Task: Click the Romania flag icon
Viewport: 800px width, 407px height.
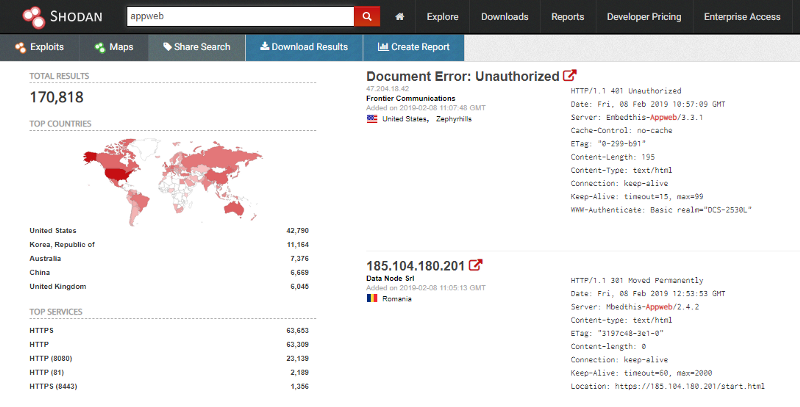Action: [372, 298]
